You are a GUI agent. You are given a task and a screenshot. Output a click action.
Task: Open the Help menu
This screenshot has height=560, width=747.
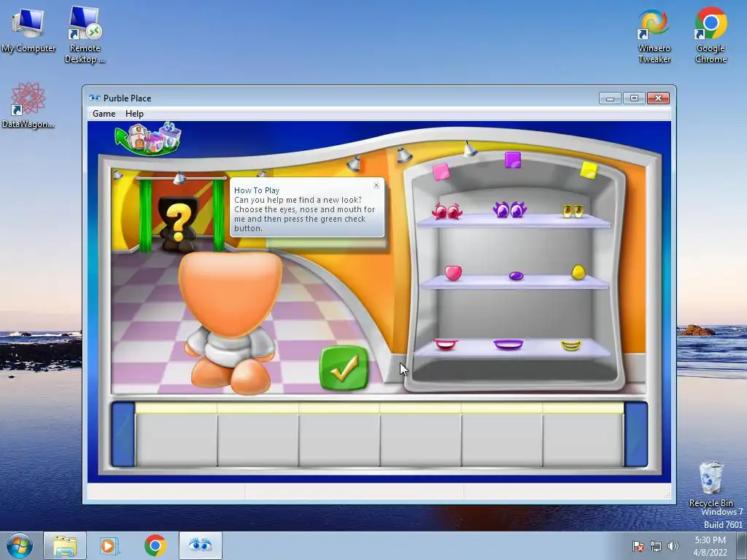pos(134,113)
